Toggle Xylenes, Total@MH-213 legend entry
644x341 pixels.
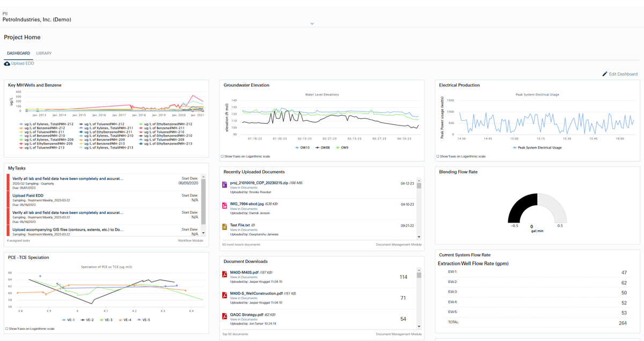point(106,147)
